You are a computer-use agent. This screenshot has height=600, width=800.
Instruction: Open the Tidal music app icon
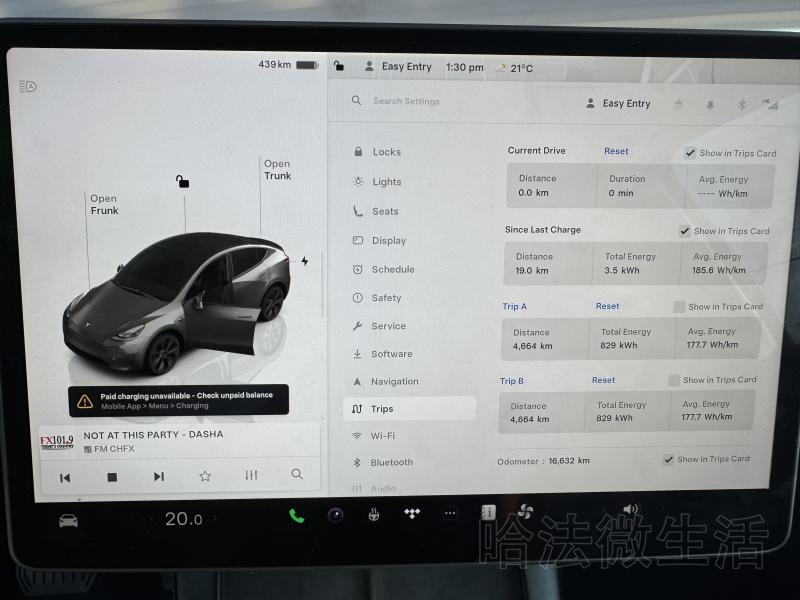pyautogui.click(x=412, y=514)
